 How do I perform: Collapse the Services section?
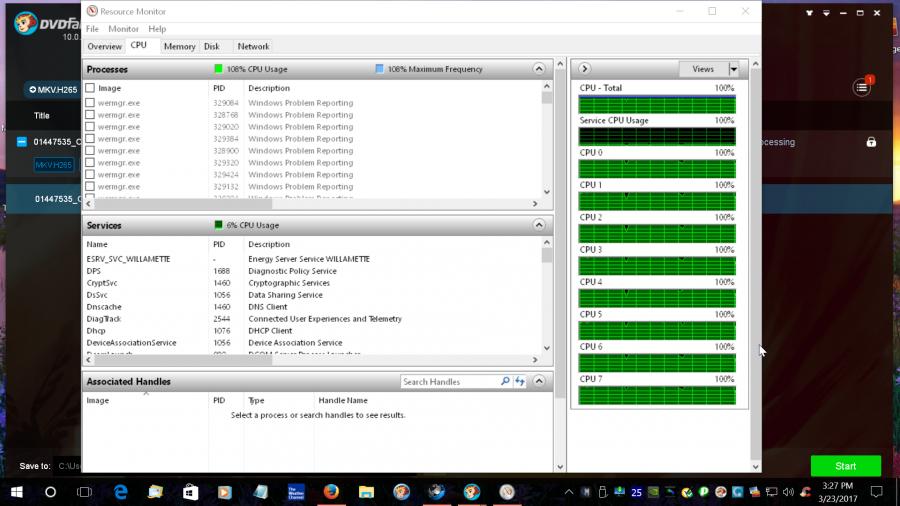tap(539, 225)
